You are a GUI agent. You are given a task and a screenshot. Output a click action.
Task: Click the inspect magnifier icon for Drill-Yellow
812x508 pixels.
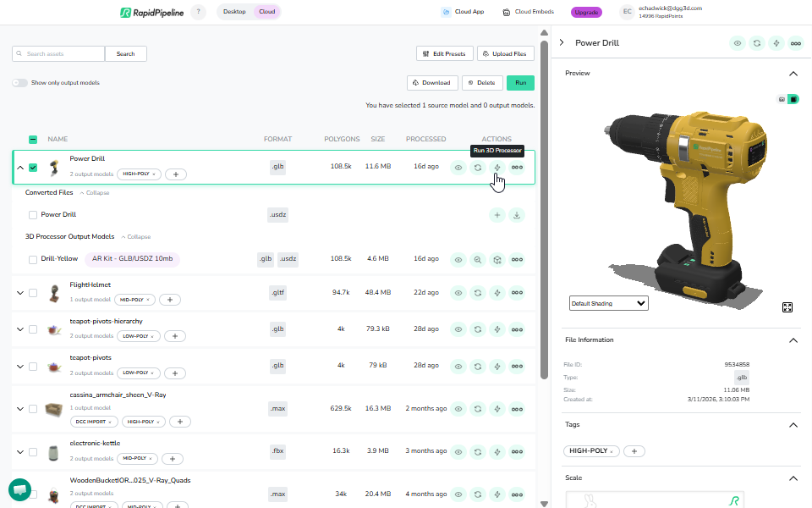pos(478,260)
